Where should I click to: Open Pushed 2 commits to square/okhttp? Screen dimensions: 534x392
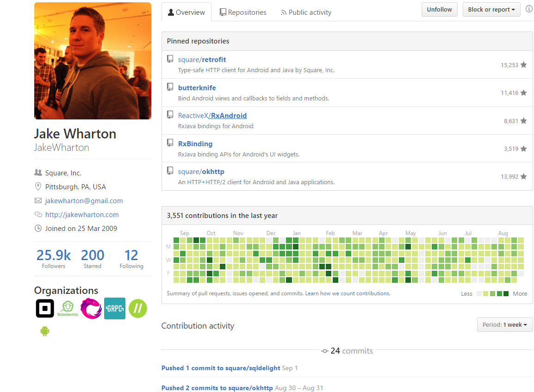(x=217, y=387)
